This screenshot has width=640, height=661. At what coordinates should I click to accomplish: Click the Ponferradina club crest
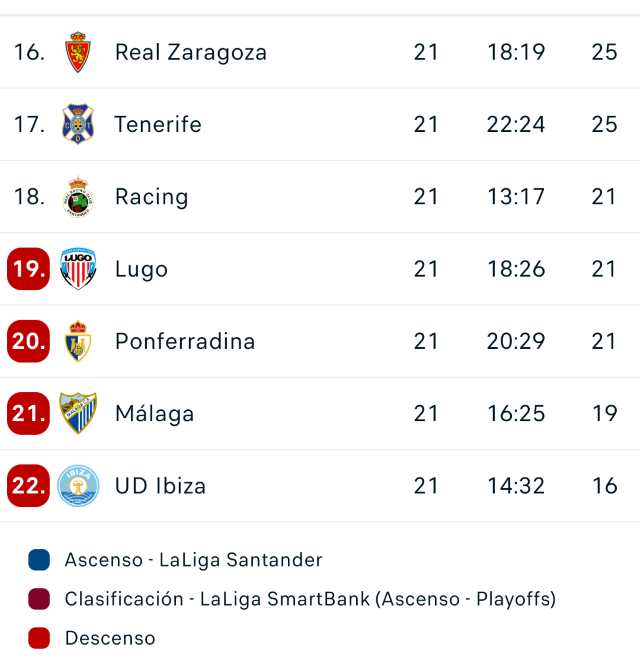(x=78, y=341)
